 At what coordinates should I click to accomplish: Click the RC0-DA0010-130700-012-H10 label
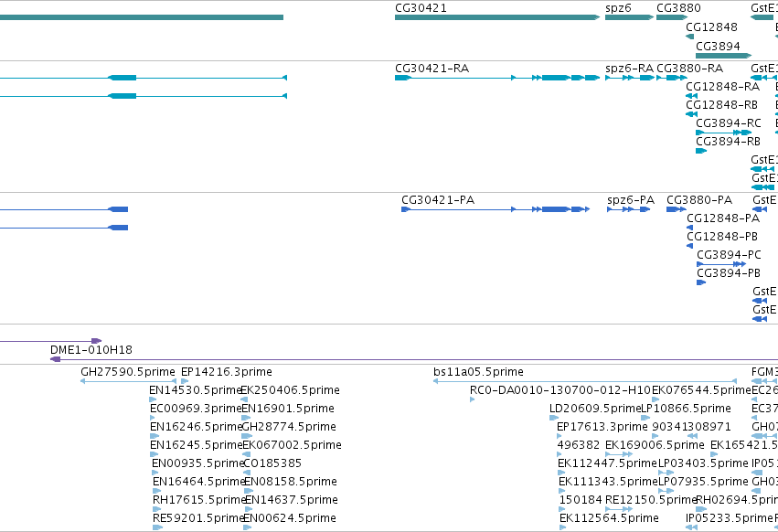pyautogui.click(x=560, y=390)
